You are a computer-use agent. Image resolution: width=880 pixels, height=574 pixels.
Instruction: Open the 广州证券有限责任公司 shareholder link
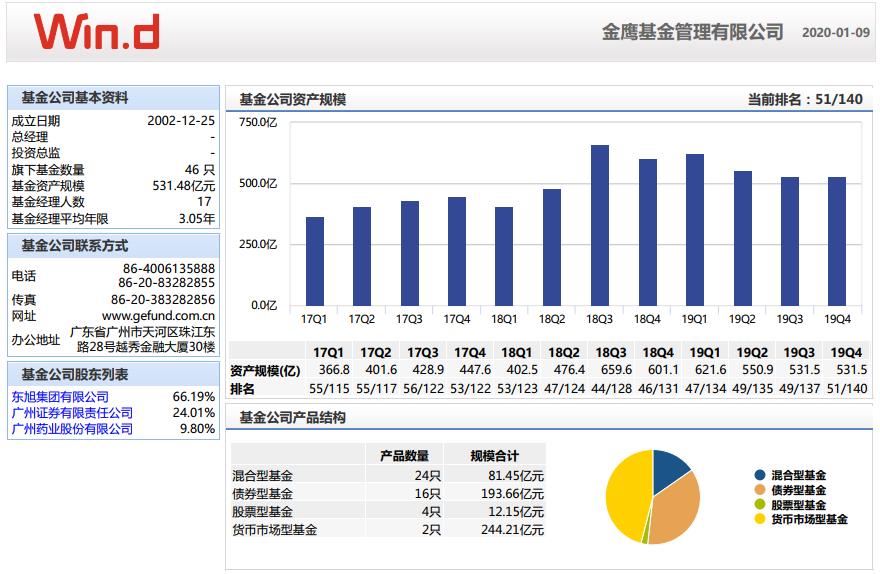[x=72, y=413]
